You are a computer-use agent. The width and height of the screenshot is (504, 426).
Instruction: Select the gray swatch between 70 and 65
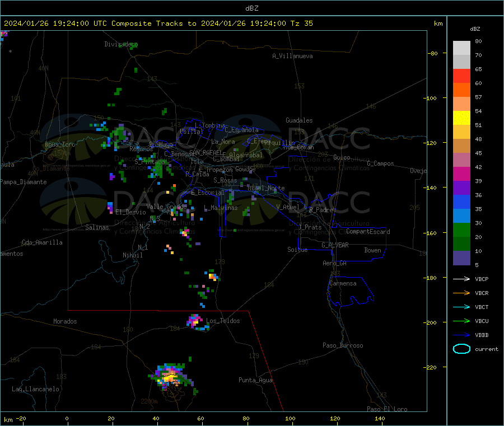coord(461,62)
